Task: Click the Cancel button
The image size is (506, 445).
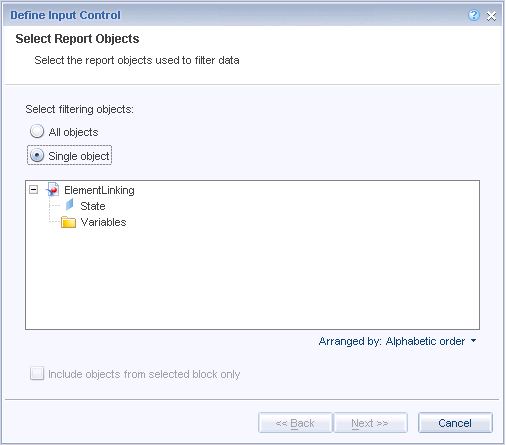Action: (455, 423)
